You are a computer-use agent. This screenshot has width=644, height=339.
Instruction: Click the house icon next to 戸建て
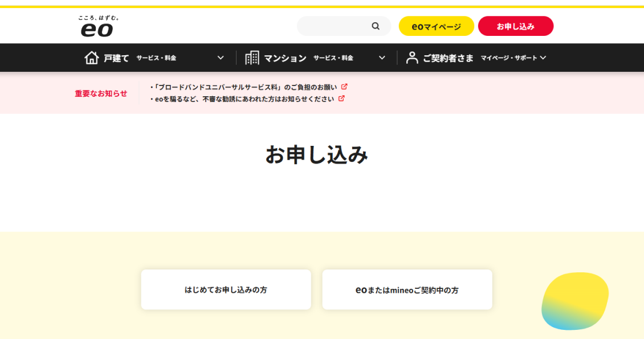[x=92, y=57]
